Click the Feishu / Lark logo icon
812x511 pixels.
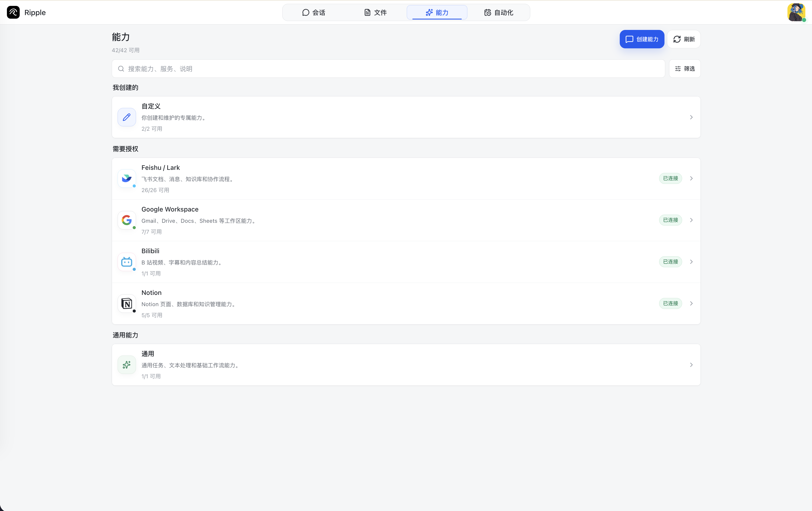coord(127,179)
